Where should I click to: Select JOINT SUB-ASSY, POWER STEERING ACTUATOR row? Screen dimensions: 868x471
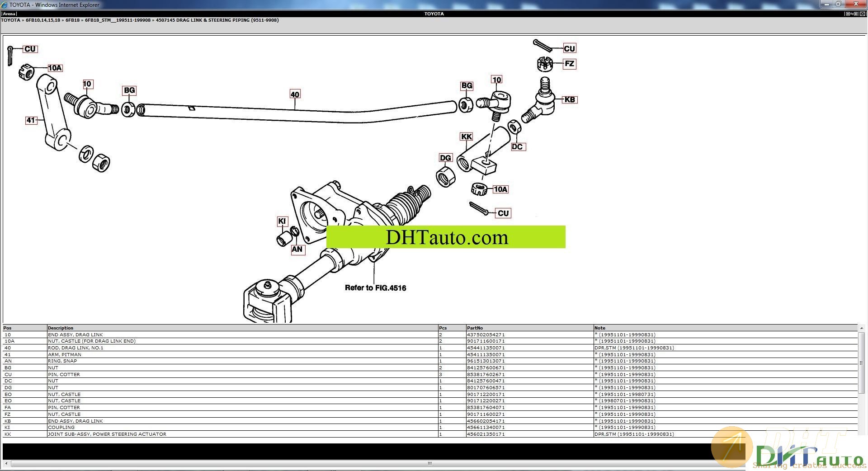pyautogui.click(x=430, y=434)
